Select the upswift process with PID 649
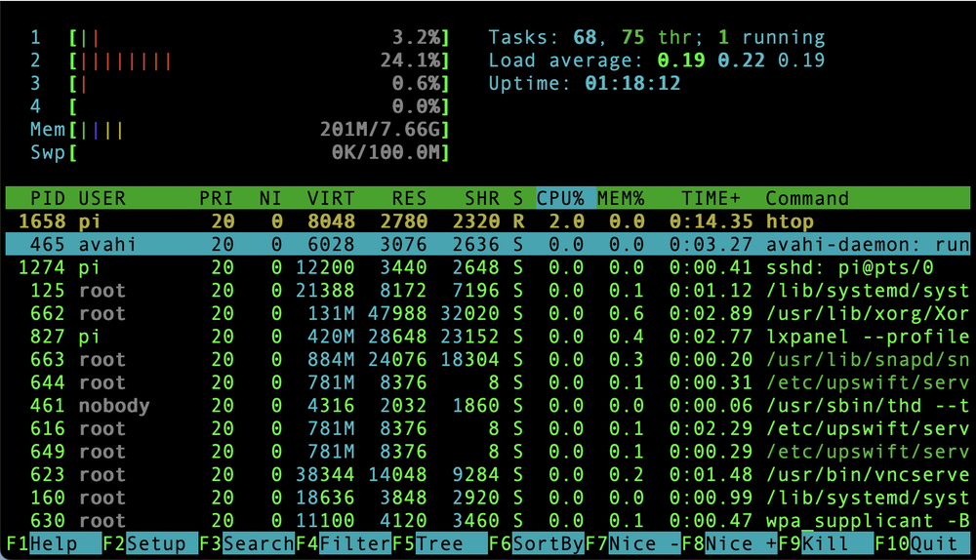976x560 pixels. point(488,452)
